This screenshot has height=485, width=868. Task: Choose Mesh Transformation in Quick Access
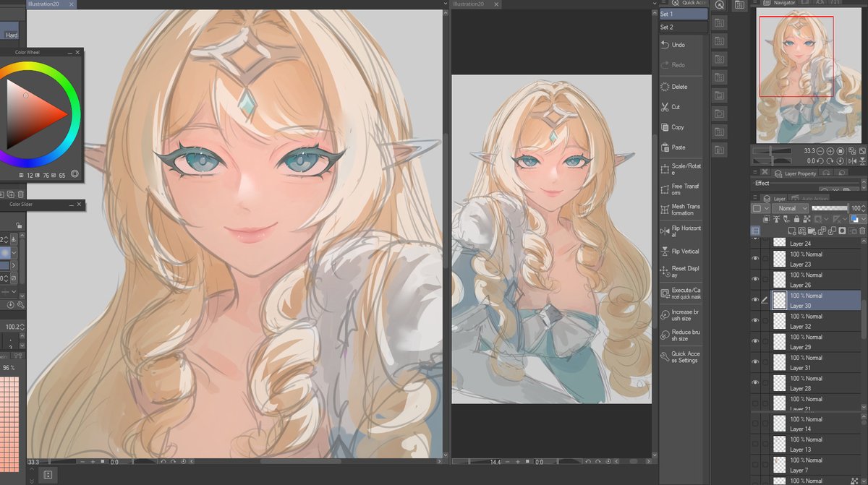pyautogui.click(x=680, y=210)
